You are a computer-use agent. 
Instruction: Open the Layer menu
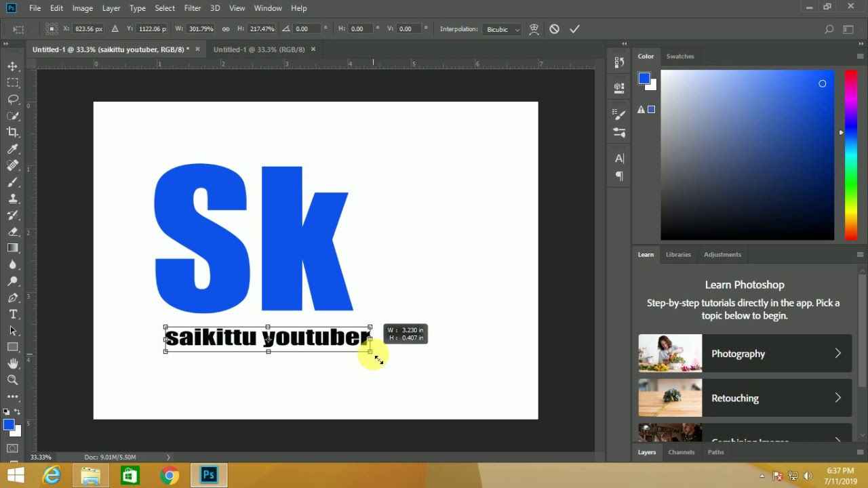tap(111, 8)
